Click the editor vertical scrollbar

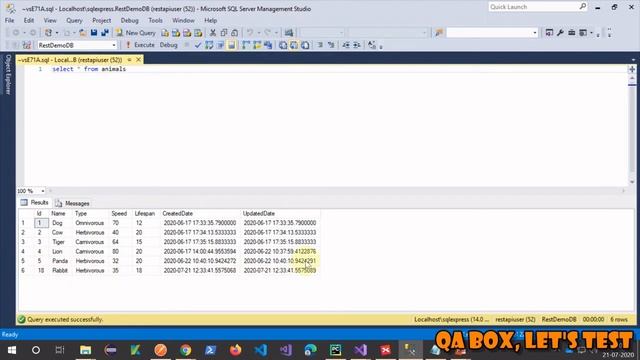click(632, 129)
